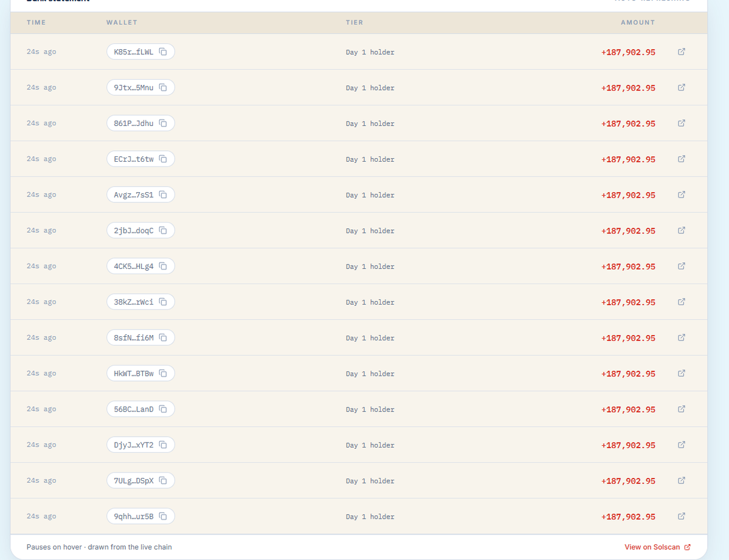Open external link for 2jbJ…doqC row
Screen dimensions: 729x560
(682, 230)
